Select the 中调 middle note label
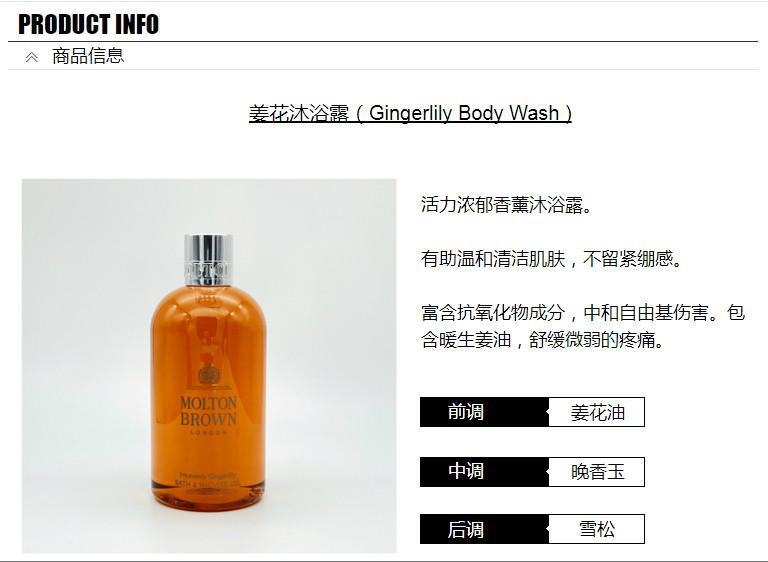Screen dimensions: 768x562 tap(465, 471)
